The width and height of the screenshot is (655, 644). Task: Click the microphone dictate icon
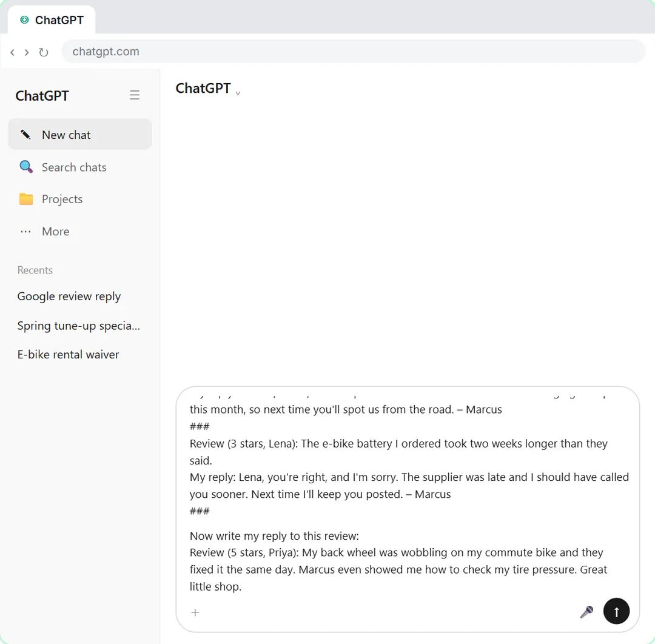[x=586, y=612]
